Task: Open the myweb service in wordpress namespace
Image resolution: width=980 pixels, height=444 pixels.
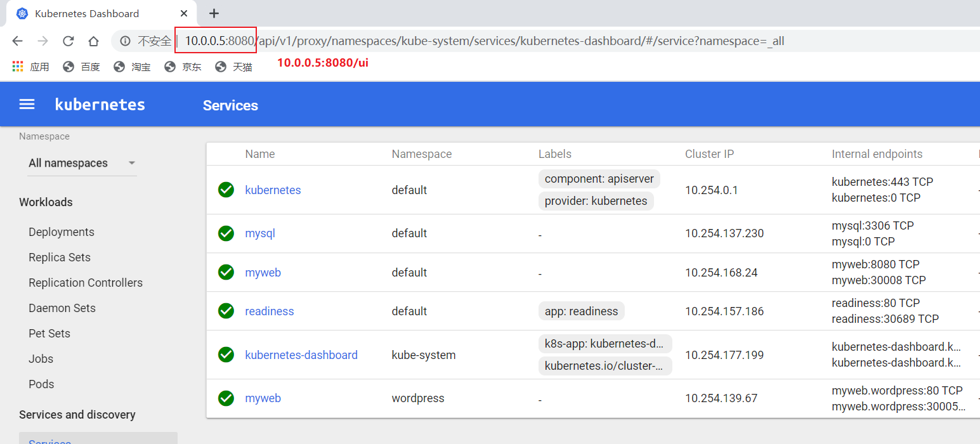Action: click(263, 398)
